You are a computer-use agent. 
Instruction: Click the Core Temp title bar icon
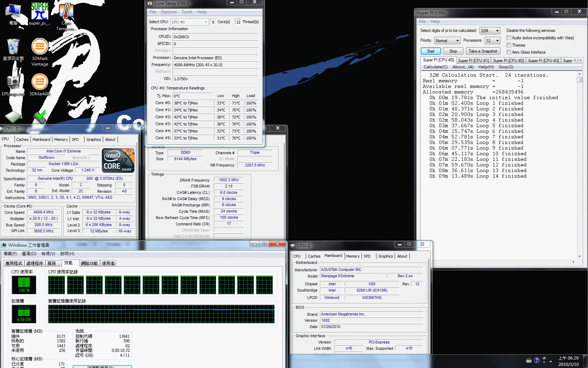150,3
